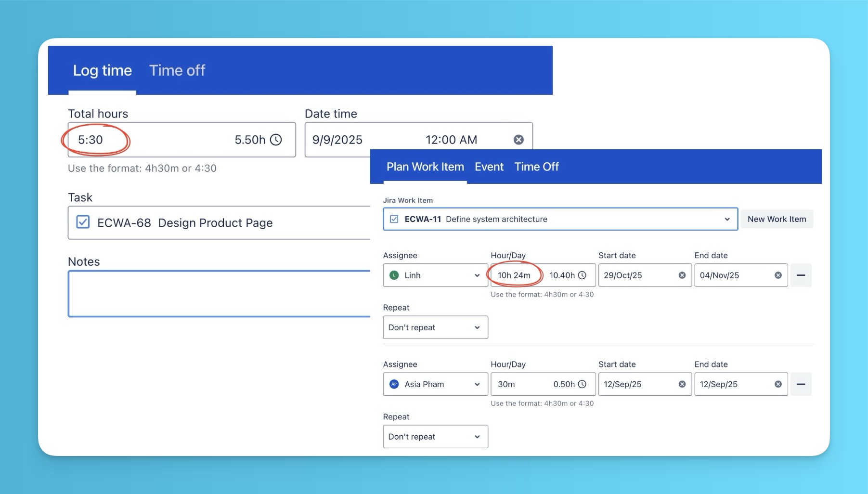Switch to the Time off tab
Screen dimensions: 868x494
click(x=177, y=71)
